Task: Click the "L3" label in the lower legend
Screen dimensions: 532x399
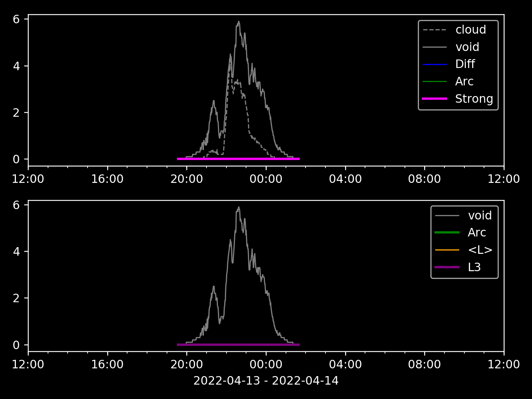Action: coord(474,267)
